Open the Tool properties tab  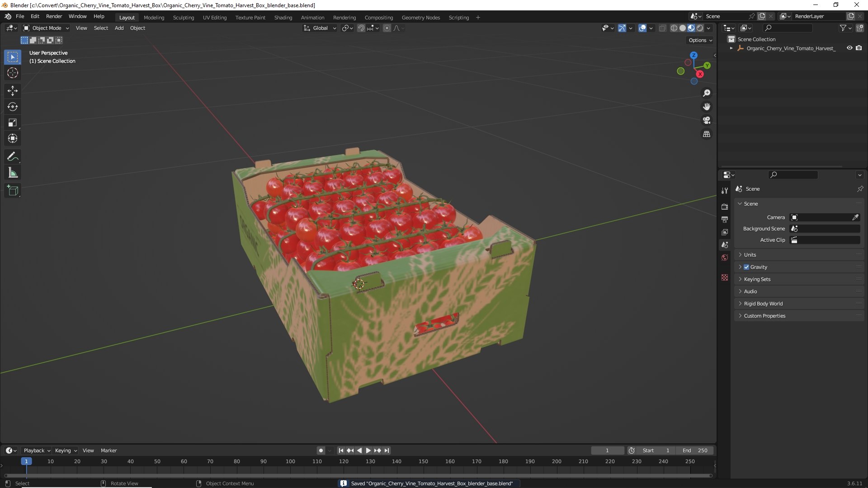coord(725,191)
